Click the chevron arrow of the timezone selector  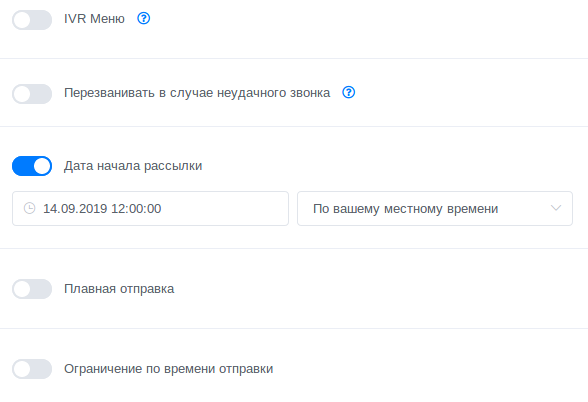tap(556, 208)
